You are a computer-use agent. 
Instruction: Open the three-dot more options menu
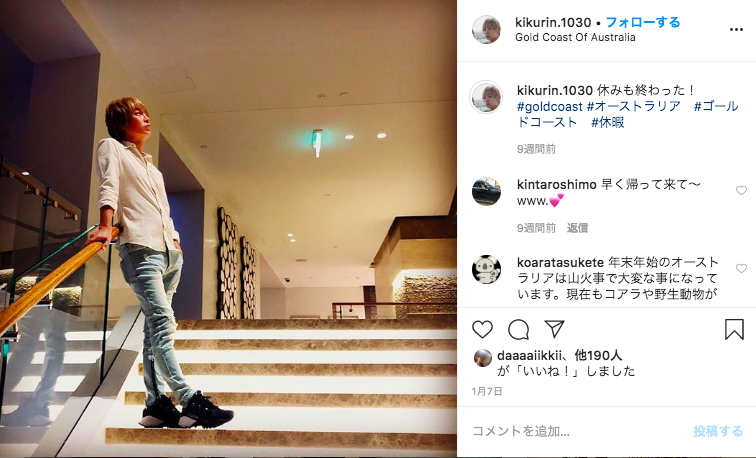[736, 30]
